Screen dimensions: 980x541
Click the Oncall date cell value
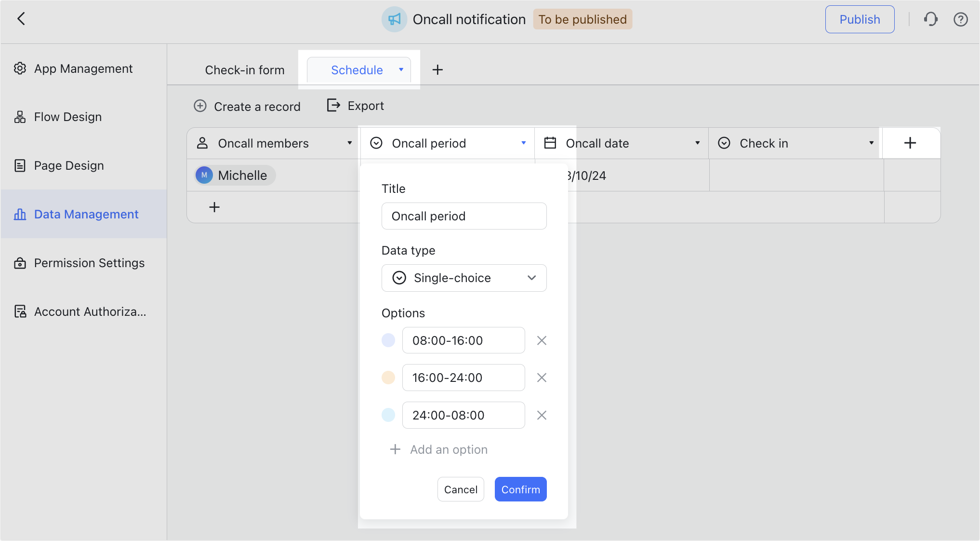point(587,176)
